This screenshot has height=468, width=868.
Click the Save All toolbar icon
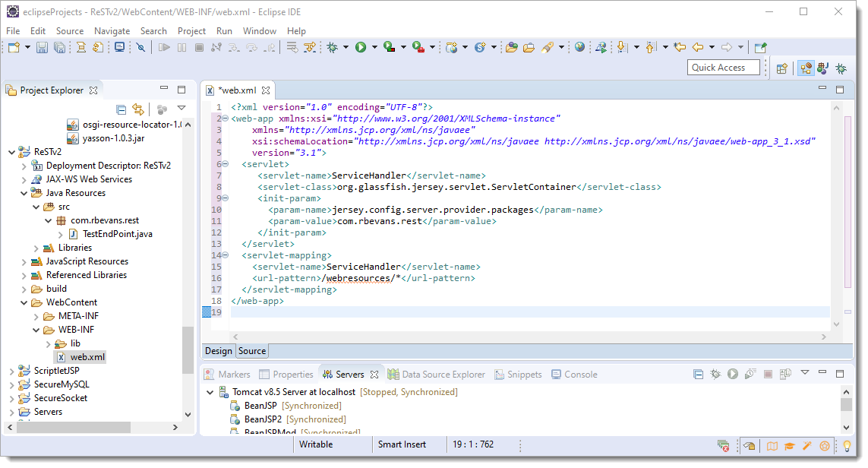click(x=59, y=48)
